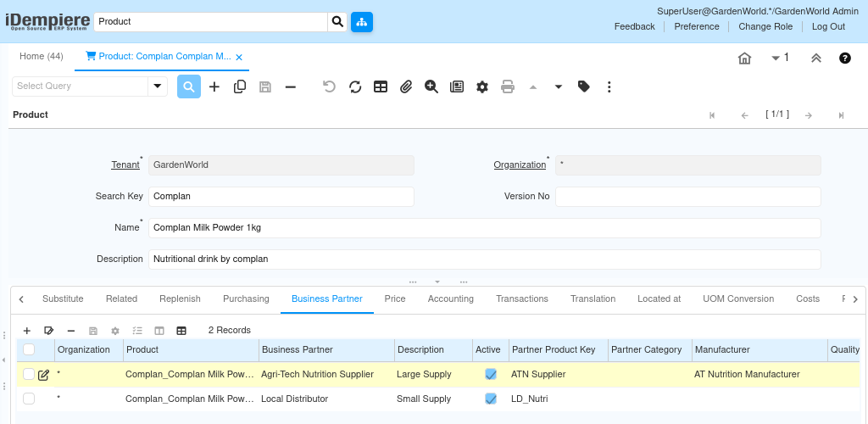Toggle Active checkbox for Agri-Tech Nutrition Supplier

491,374
